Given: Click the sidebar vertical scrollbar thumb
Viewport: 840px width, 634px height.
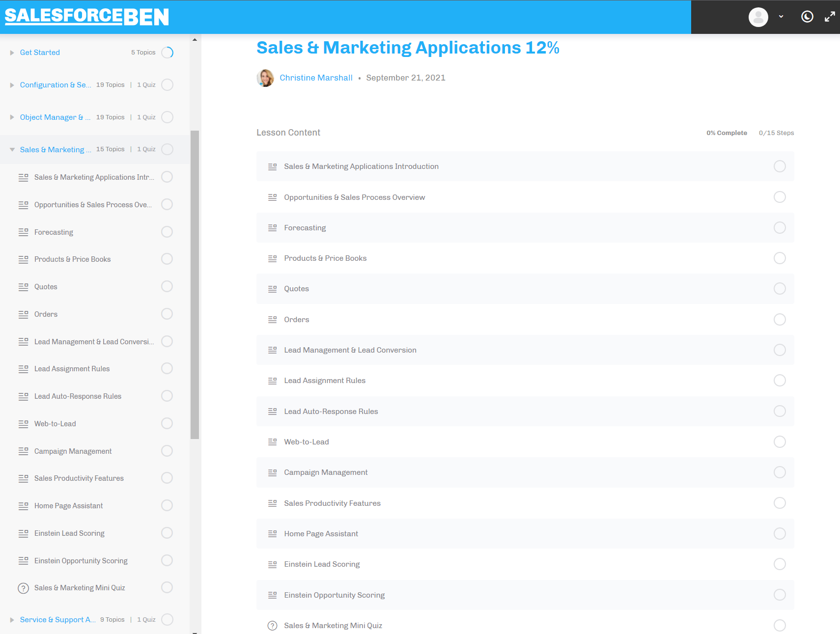Looking at the screenshot, I should (x=195, y=285).
